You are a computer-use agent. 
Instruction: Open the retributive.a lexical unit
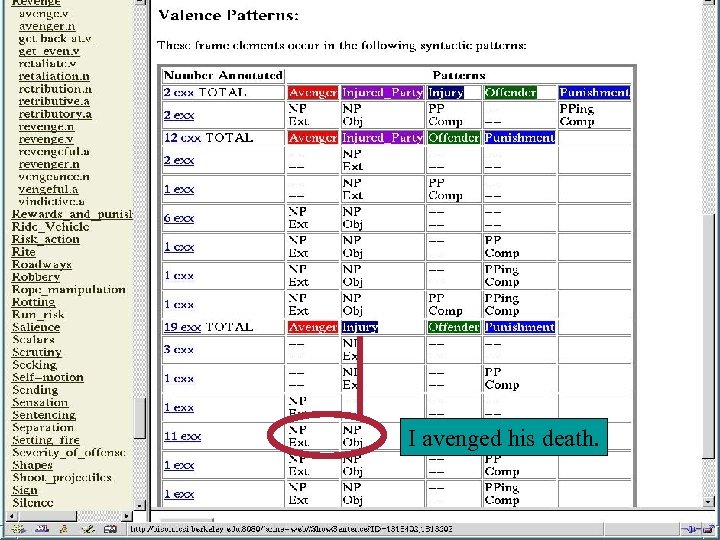click(54, 101)
